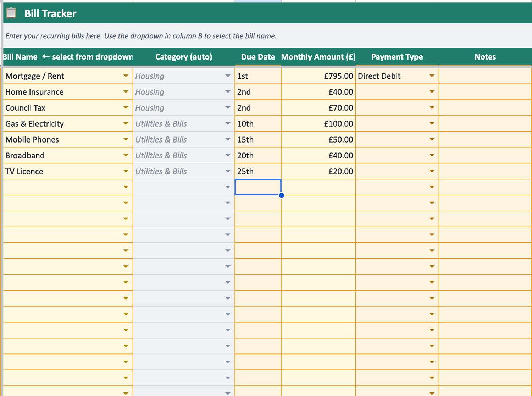The width and height of the screenshot is (532, 396).
Task: Open the Mortgage / Rent bill name dropdown
Action: [x=126, y=76]
